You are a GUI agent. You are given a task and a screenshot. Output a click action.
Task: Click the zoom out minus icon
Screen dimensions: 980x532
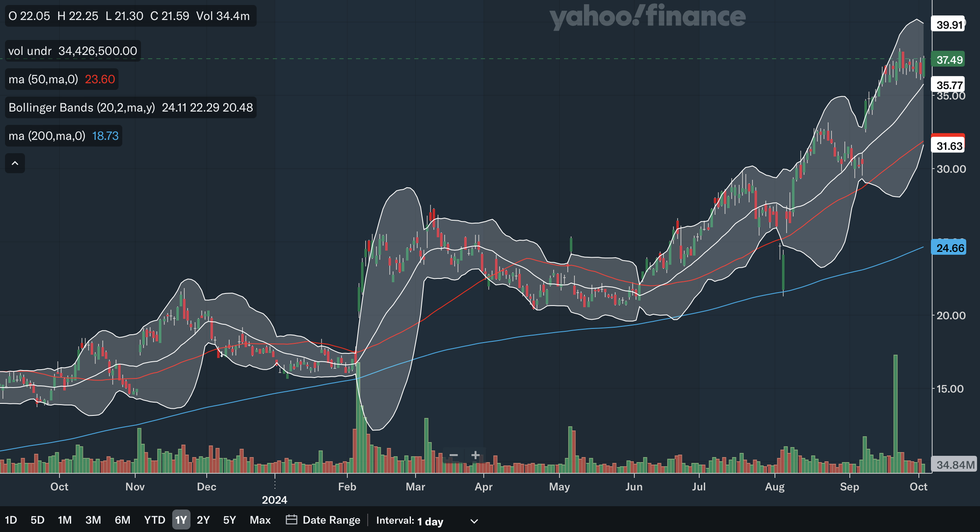point(453,455)
